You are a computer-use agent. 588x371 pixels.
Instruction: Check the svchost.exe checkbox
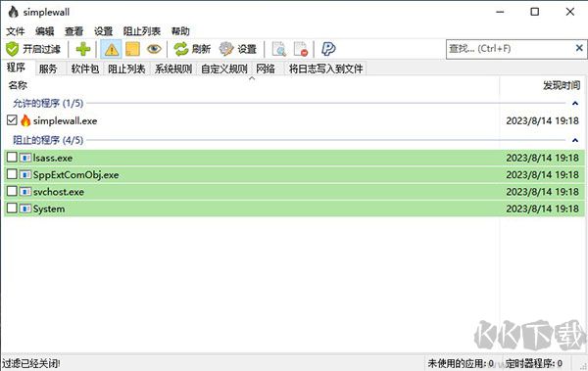(x=12, y=191)
